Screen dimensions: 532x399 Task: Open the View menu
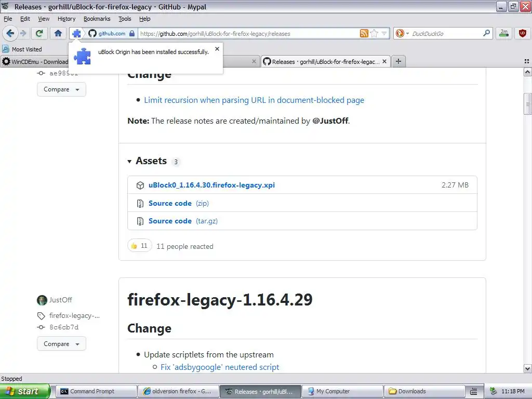tap(44, 19)
